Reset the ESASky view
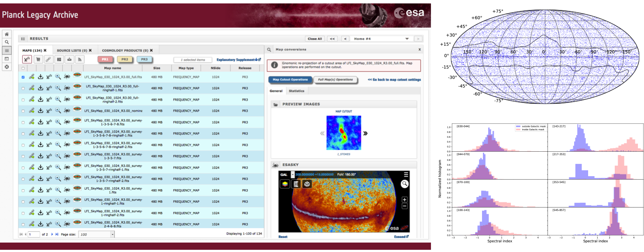This screenshot has height=252, width=644. point(283,237)
